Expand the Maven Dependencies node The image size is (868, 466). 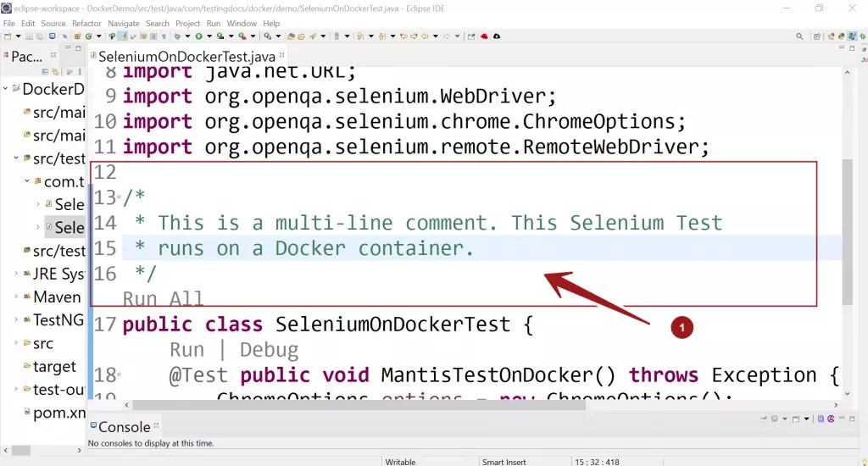pyautogui.click(x=16, y=297)
